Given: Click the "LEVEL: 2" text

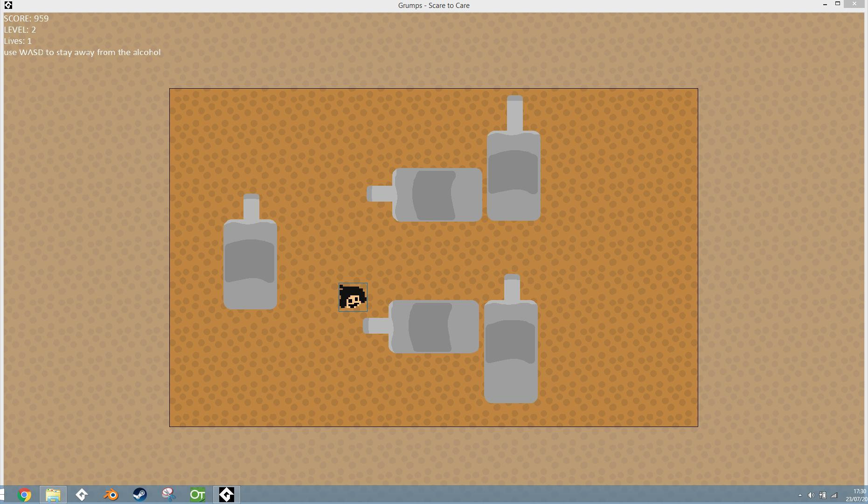Looking at the screenshot, I should [20, 30].
